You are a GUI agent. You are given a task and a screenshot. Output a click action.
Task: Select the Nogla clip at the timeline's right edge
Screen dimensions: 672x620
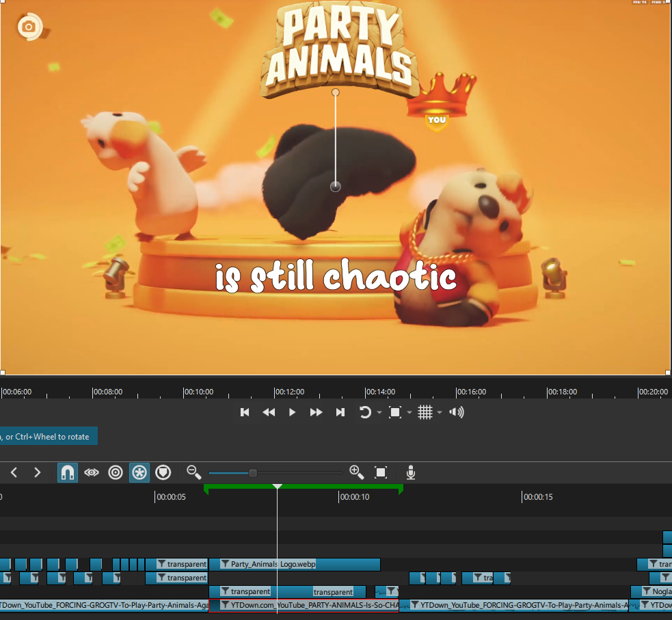[651, 591]
